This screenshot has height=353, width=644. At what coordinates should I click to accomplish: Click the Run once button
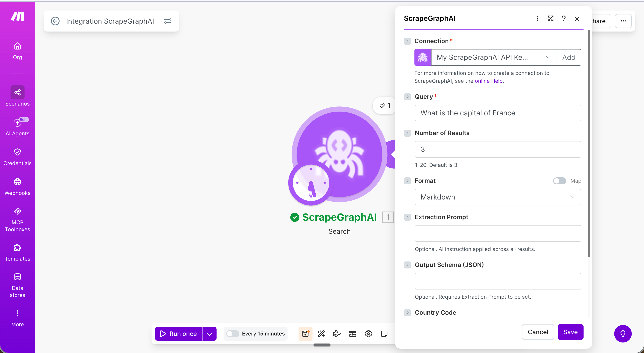coord(179,334)
